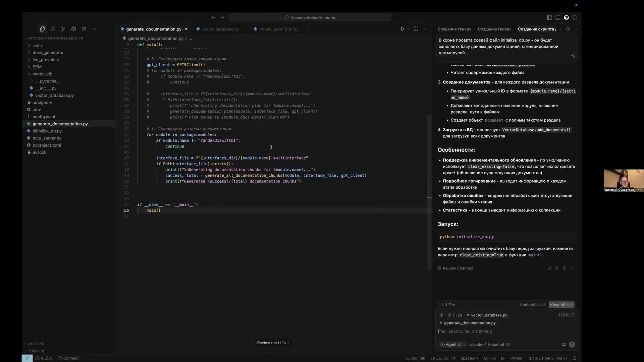This screenshot has height=362, width=644.
Task: Open the .env file
Action: [37, 110]
